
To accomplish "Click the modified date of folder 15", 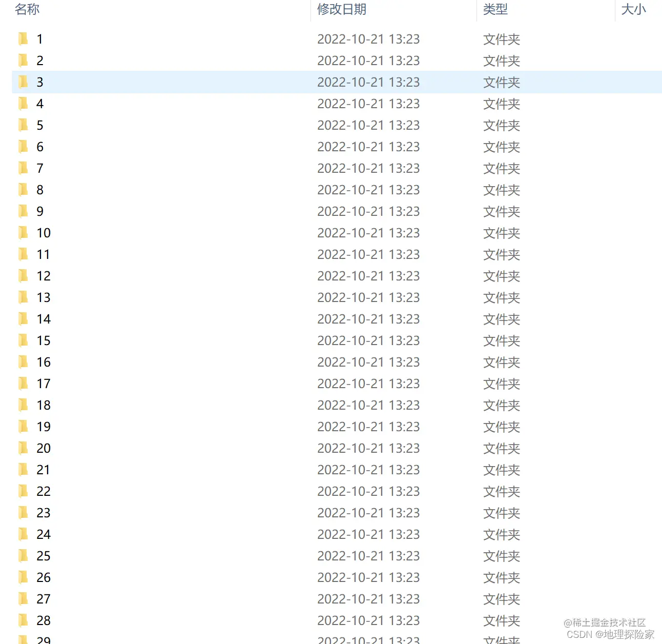I will point(368,340).
